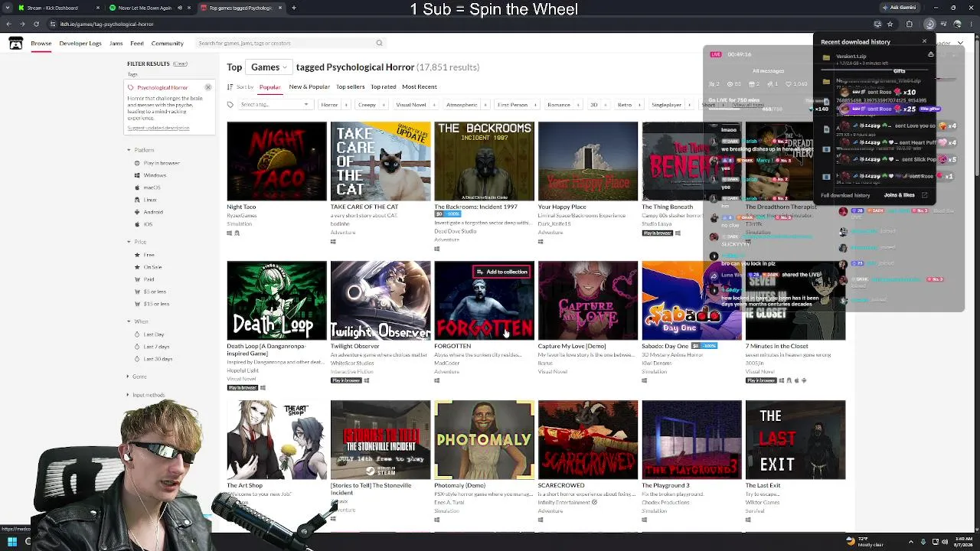Click Suggest updated description link
980x551 pixels.
tap(158, 128)
